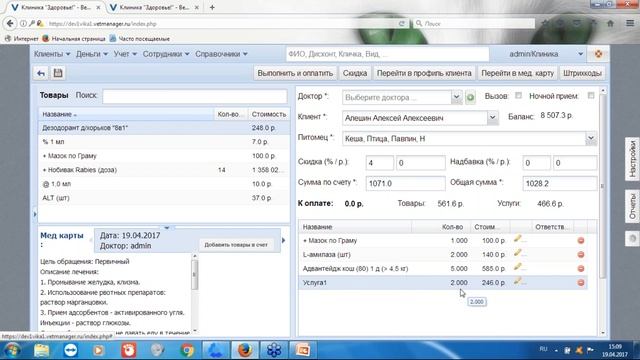Viewport: 640px width, 360px height.
Task: Click Выполнить и оплатить button
Action: click(x=295, y=73)
